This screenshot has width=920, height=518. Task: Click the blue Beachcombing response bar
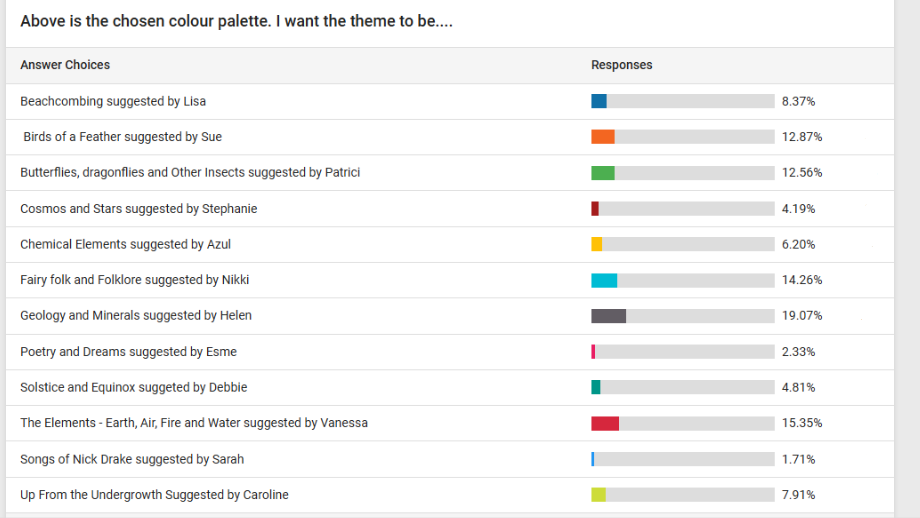[x=598, y=101]
